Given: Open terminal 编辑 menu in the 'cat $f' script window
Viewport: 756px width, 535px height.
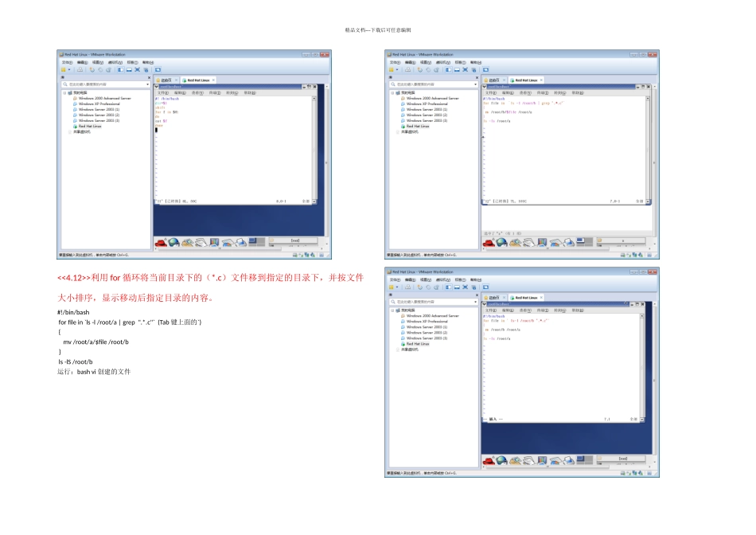Looking at the screenshot, I should 180,92.
